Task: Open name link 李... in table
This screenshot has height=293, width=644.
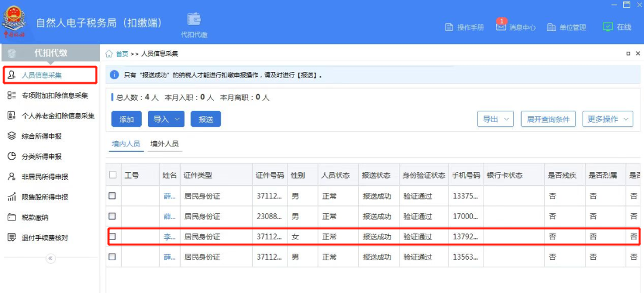Action: pyautogui.click(x=169, y=237)
